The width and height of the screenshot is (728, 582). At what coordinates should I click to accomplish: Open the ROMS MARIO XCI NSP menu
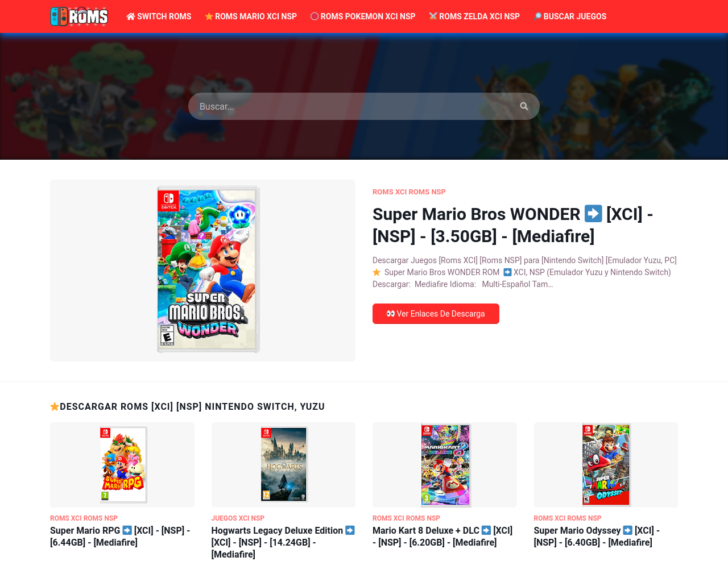click(251, 16)
